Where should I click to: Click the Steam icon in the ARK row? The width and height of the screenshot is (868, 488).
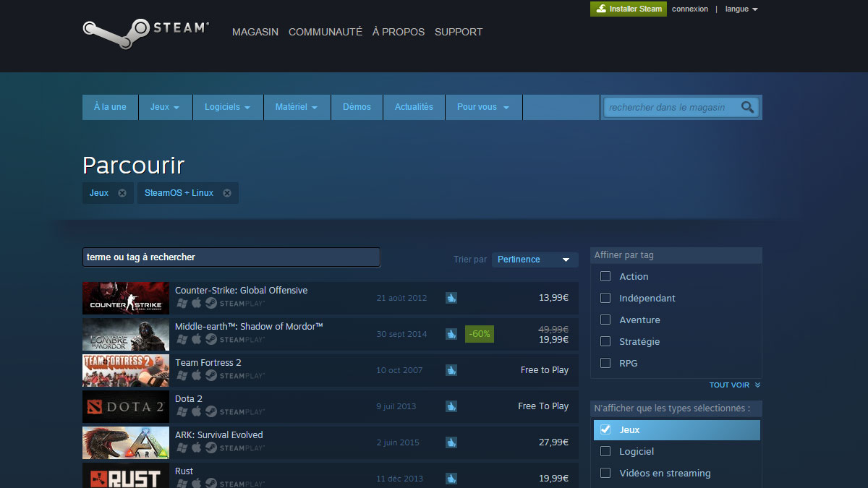tap(210, 448)
